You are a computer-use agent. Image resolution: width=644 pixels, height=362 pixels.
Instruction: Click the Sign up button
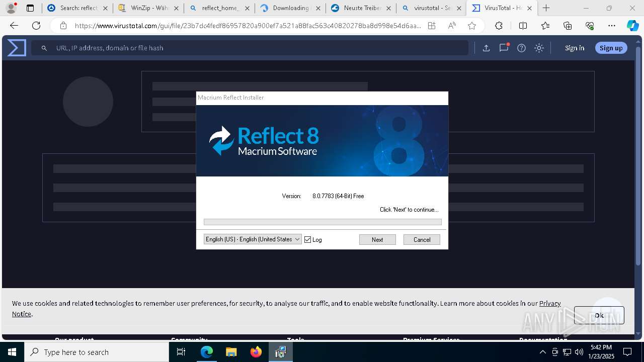click(x=611, y=48)
